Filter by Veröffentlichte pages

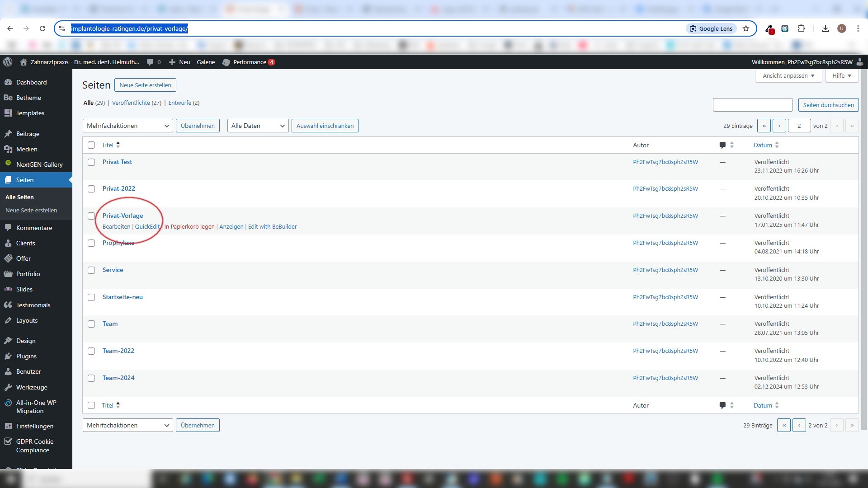137,103
